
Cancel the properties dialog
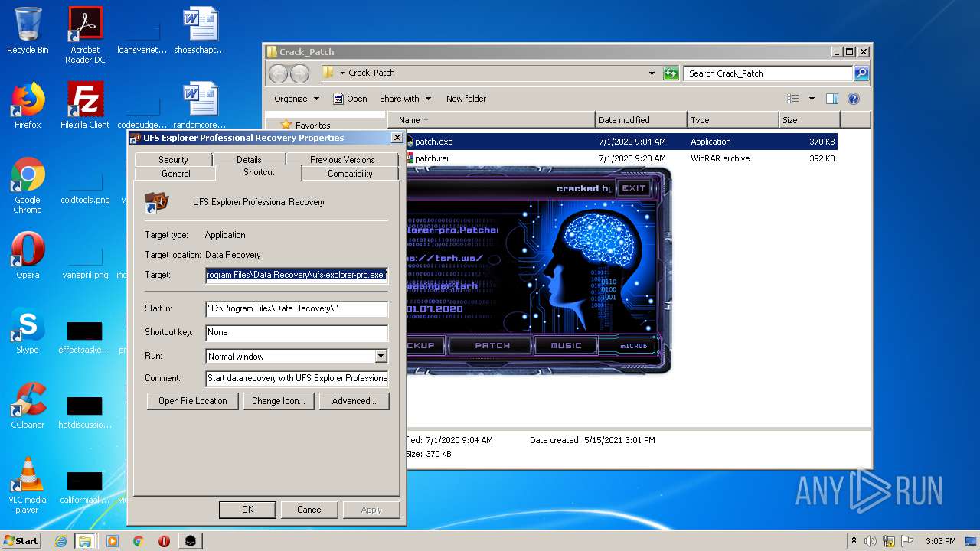pos(309,509)
